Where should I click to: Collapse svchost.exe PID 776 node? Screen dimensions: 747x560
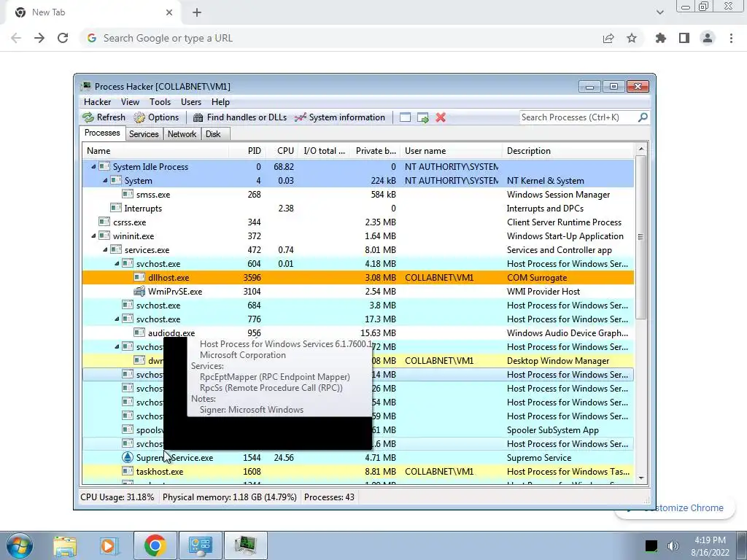coord(117,319)
